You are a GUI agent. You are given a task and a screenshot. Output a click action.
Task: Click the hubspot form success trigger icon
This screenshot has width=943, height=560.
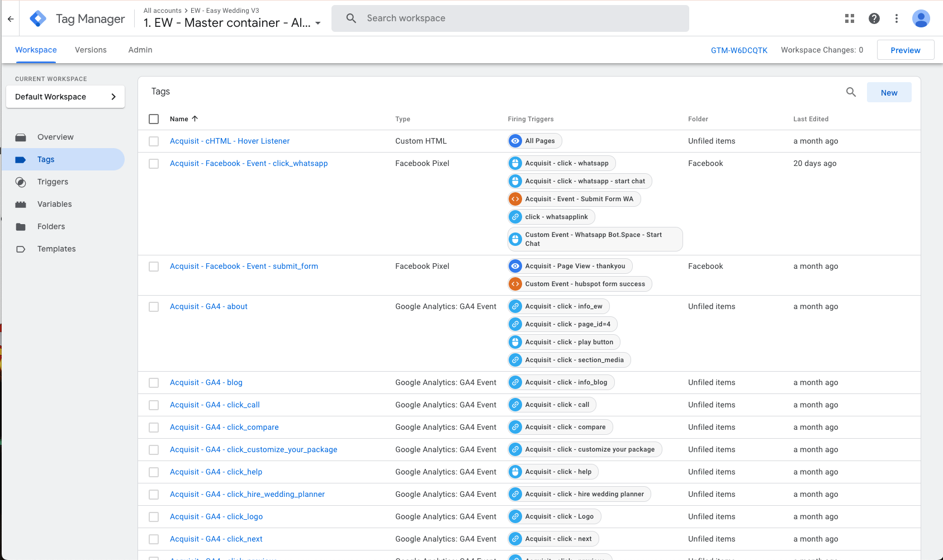[515, 284]
